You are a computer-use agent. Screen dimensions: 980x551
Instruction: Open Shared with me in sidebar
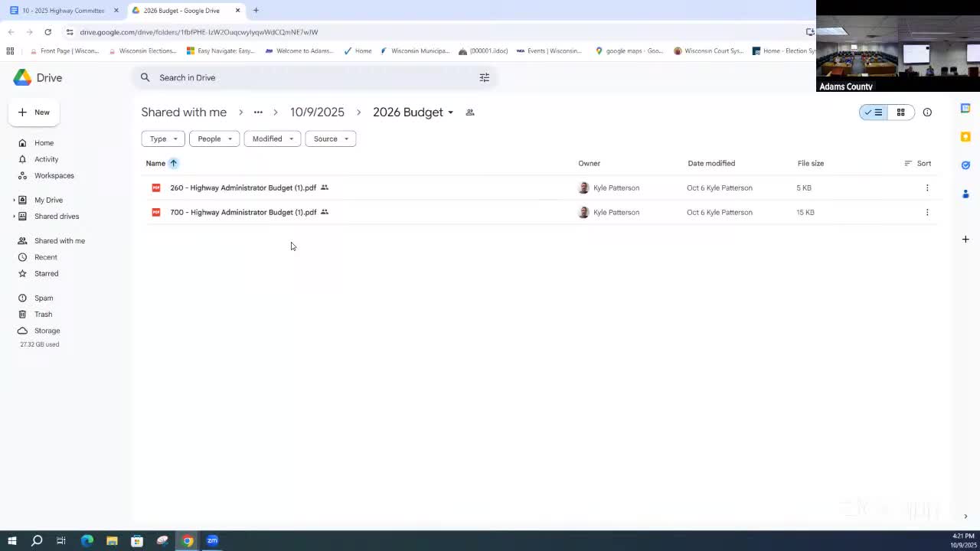pos(60,241)
